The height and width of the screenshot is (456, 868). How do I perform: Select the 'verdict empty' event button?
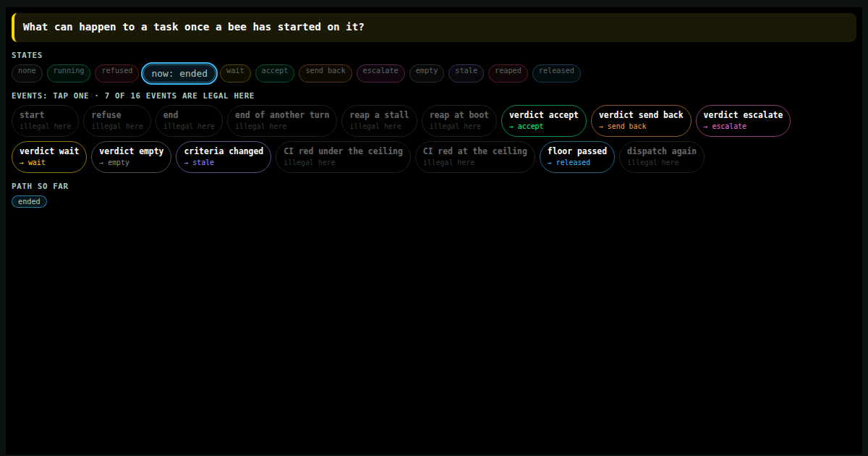pyautogui.click(x=132, y=157)
